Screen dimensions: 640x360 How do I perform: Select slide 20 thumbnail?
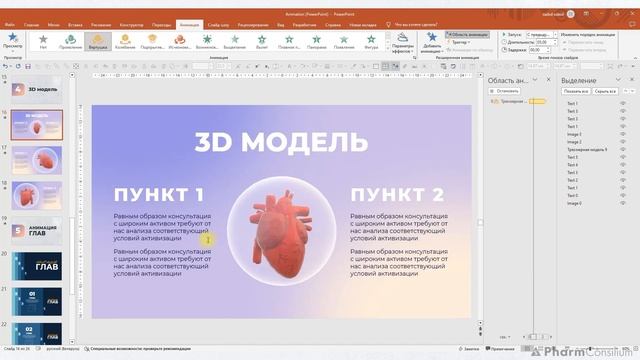coord(37,266)
